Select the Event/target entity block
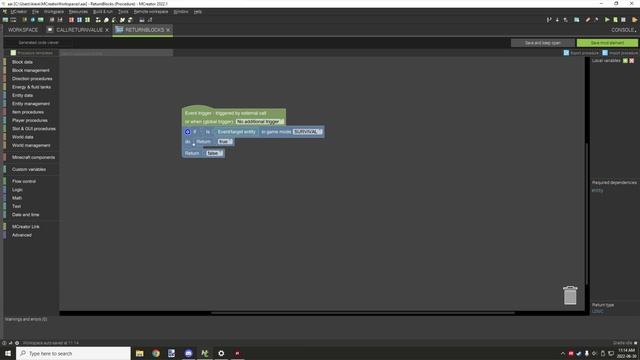 pos(236,132)
